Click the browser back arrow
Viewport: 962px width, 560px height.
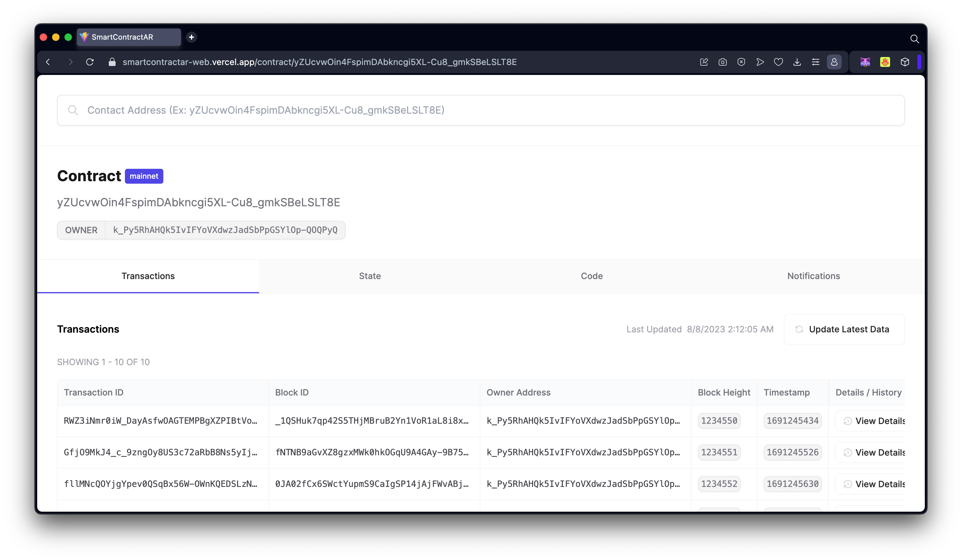[x=48, y=62]
